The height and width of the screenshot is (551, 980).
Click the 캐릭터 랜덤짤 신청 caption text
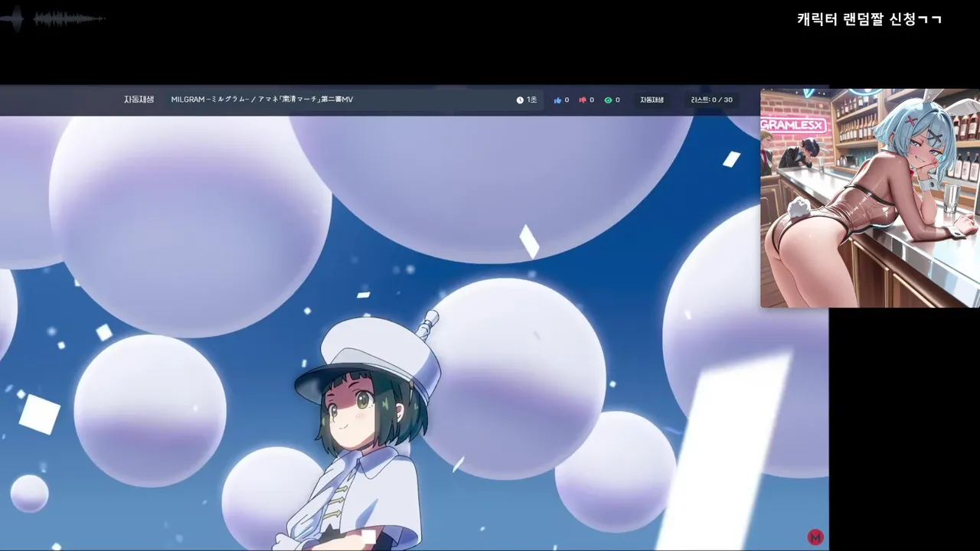(869, 19)
